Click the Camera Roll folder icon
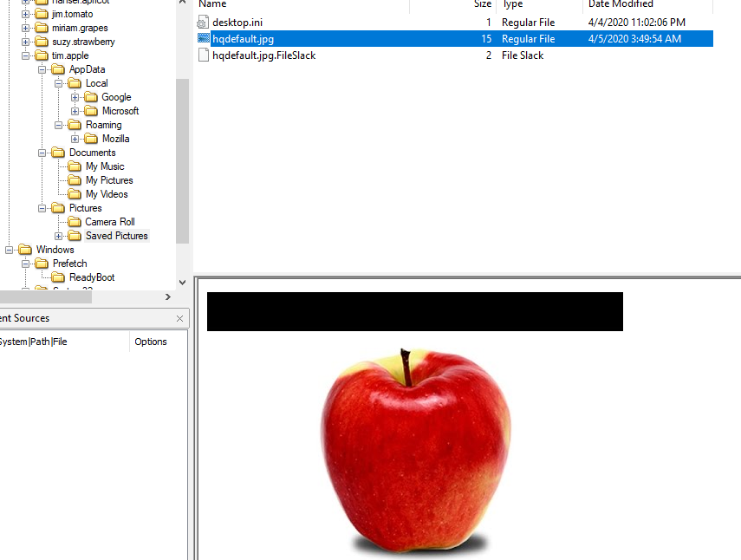The width and height of the screenshot is (741, 560). click(75, 222)
